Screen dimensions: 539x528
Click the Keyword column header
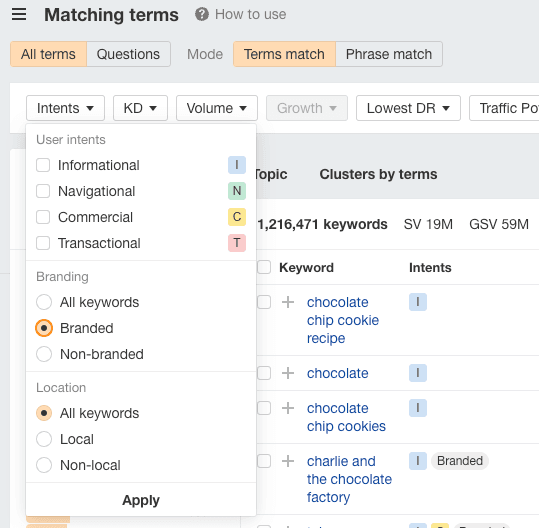[x=306, y=267]
